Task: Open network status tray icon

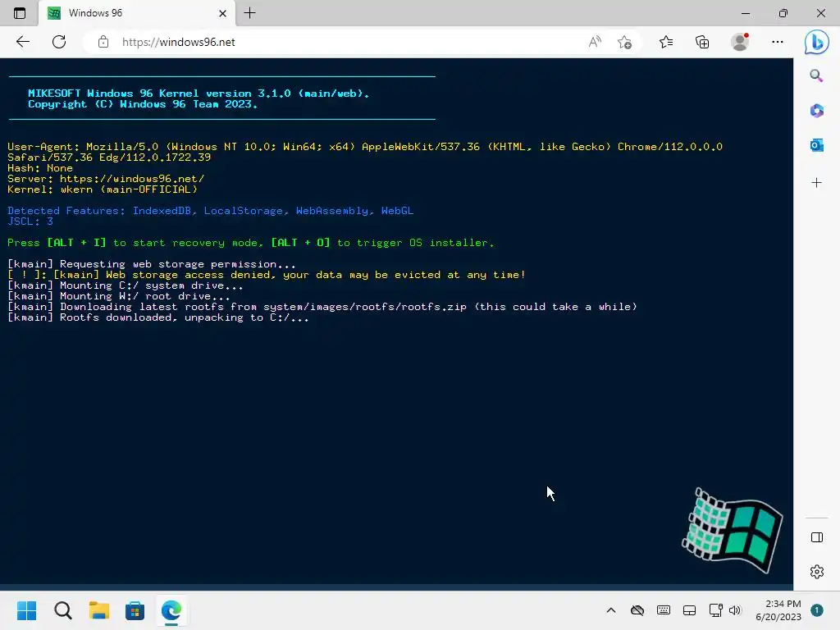Action: coord(715,610)
